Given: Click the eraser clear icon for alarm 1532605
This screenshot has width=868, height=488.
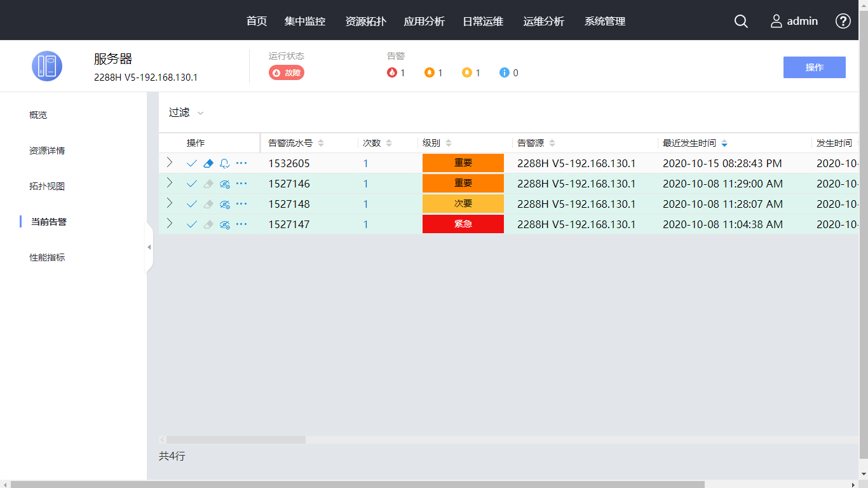Looking at the screenshot, I should [x=208, y=163].
